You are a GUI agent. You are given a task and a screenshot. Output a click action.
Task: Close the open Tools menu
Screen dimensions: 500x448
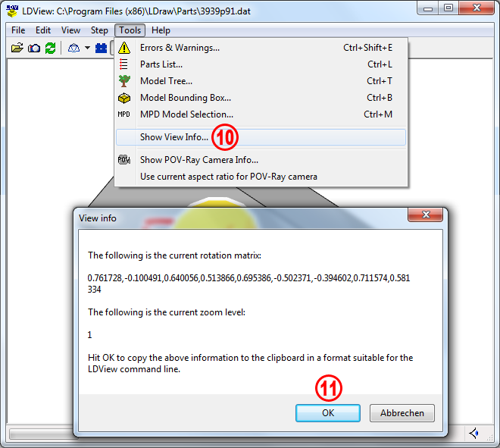[x=130, y=30]
